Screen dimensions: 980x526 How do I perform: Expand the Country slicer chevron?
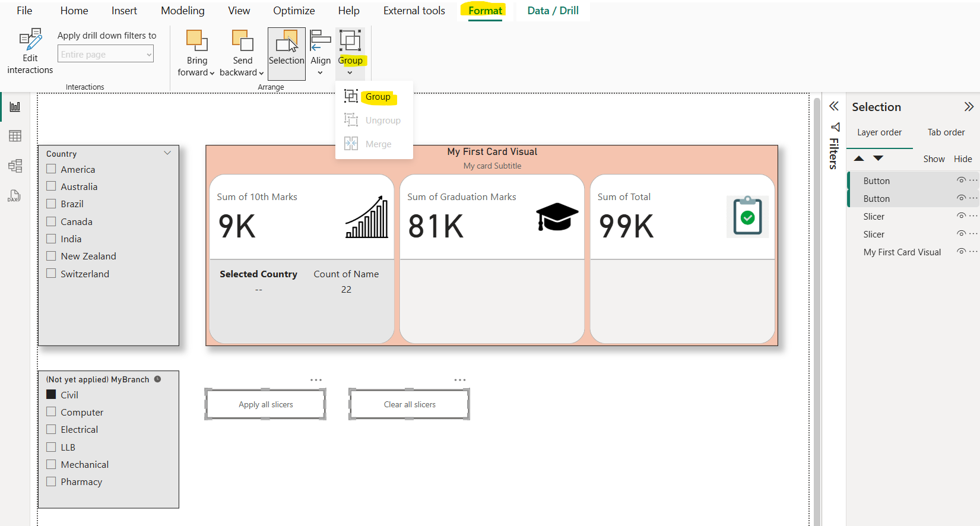pos(167,153)
